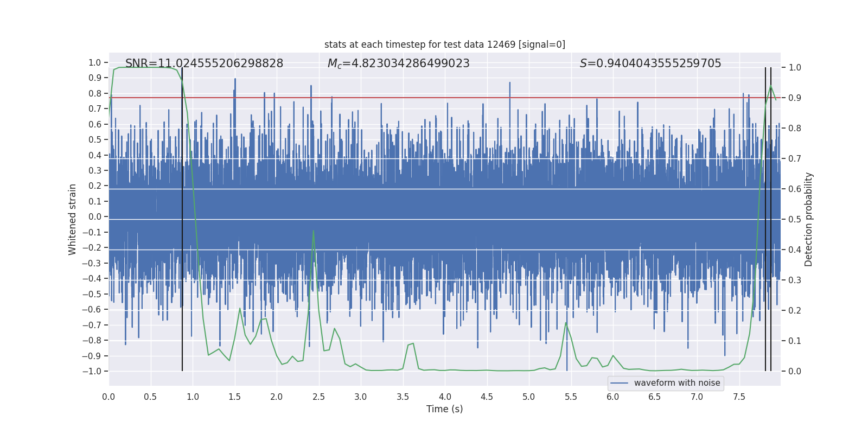The width and height of the screenshot is (868, 434).
Task: Click the 4.0 tick label on the Time axis
Action: click(445, 397)
